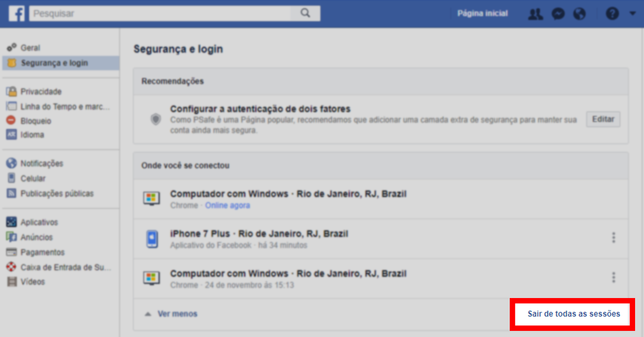Image resolution: width=644 pixels, height=337 pixels.
Task: Open options menu for iPhone 7 Plus session
Action: (613, 238)
